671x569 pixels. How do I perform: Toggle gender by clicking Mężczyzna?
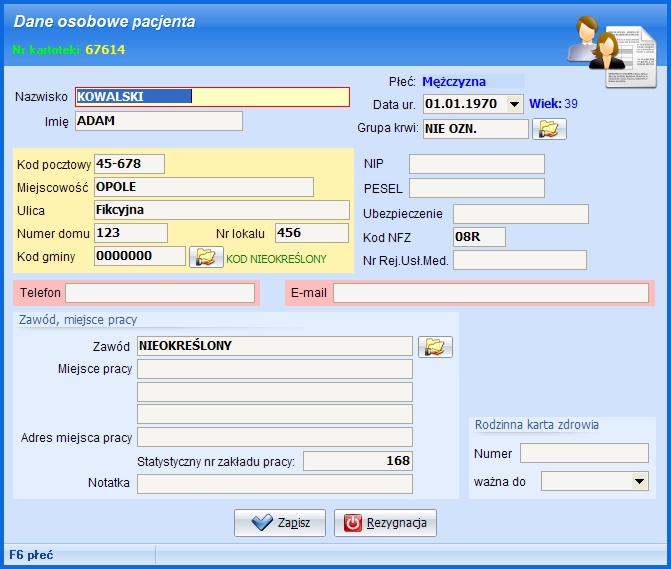pyautogui.click(x=458, y=82)
